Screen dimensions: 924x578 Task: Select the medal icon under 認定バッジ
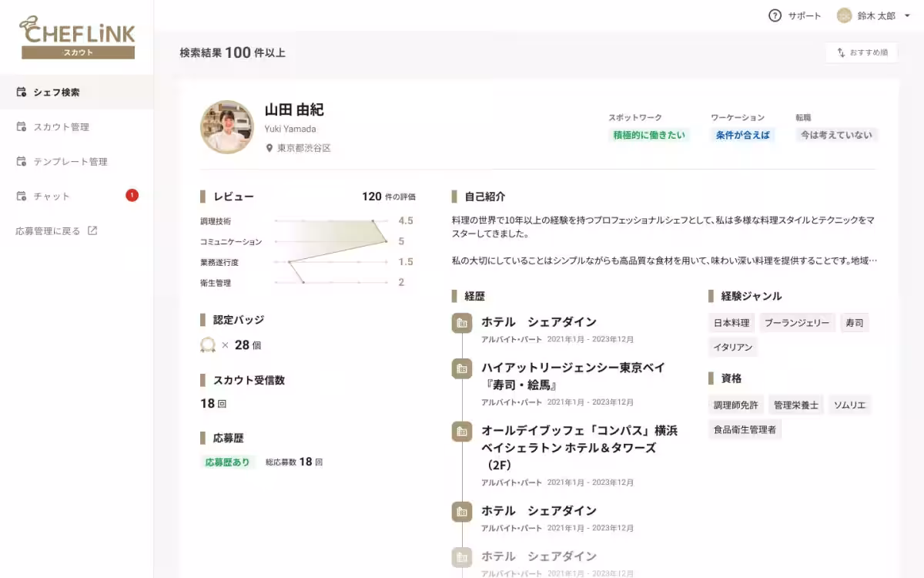point(206,344)
